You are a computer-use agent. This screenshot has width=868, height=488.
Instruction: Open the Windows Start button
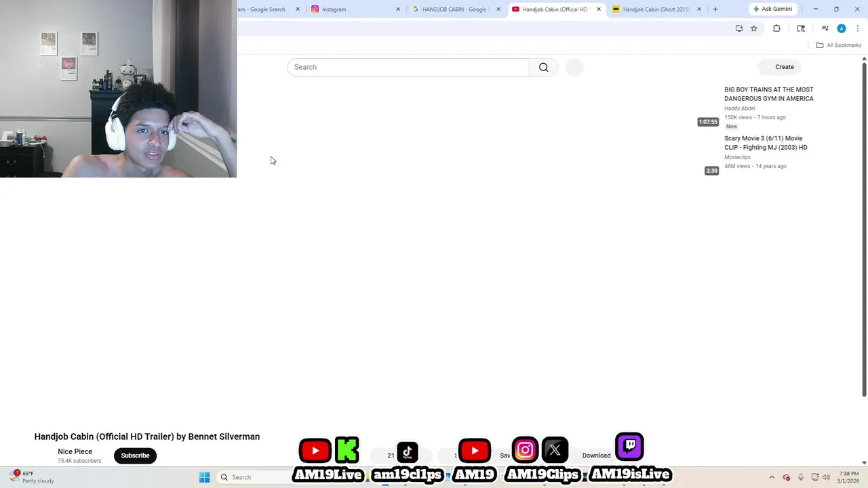(x=204, y=477)
